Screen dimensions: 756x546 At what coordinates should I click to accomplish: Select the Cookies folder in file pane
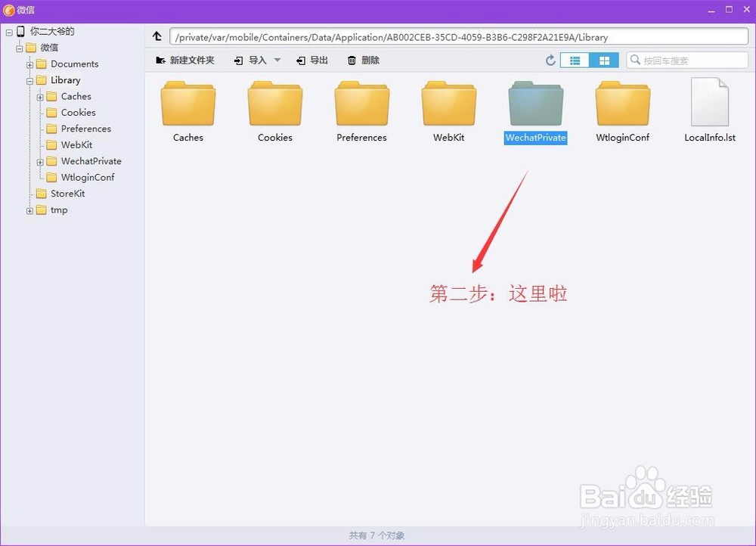click(x=275, y=112)
